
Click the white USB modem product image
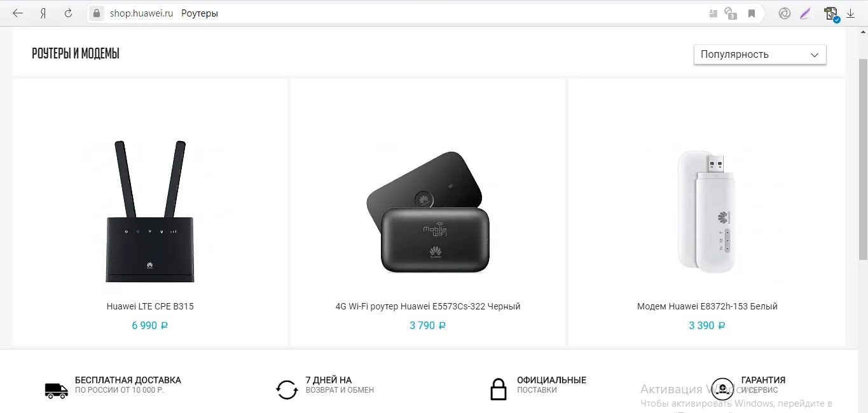click(x=707, y=212)
